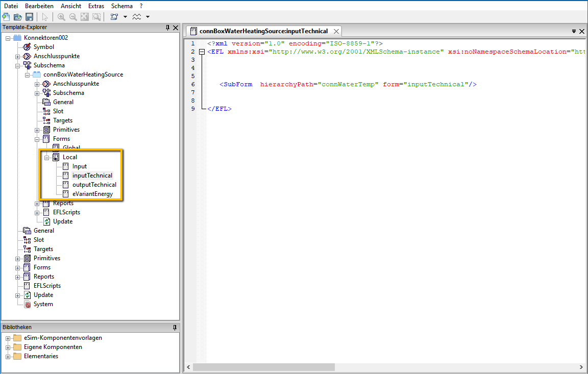Open the Schema menu

coord(122,6)
